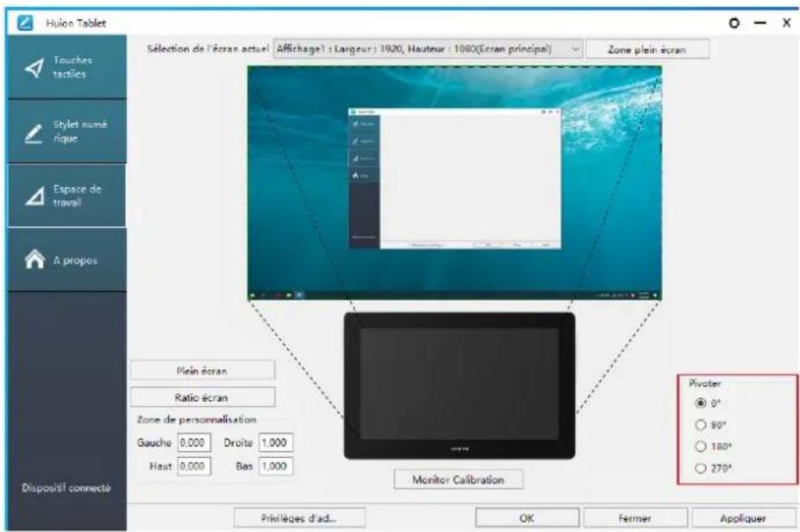The height and width of the screenshot is (532, 800).
Task: Click the Bas value input field
Action: 276,466
